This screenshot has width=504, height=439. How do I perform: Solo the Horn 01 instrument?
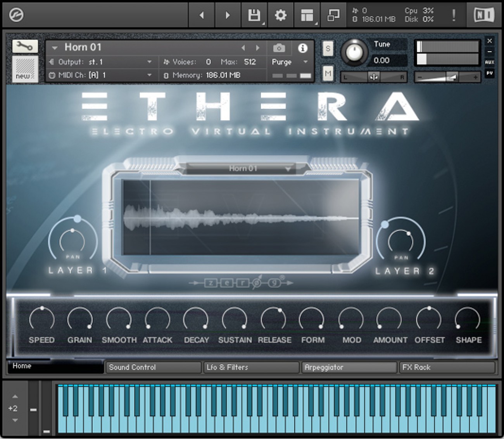coord(328,48)
